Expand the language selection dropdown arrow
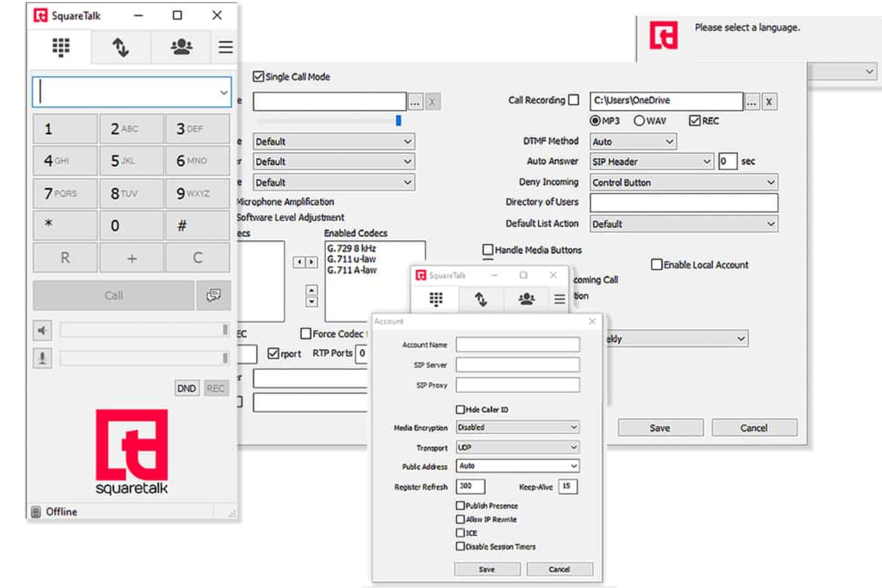Viewport: 882px width, 588px height. click(x=869, y=71)
